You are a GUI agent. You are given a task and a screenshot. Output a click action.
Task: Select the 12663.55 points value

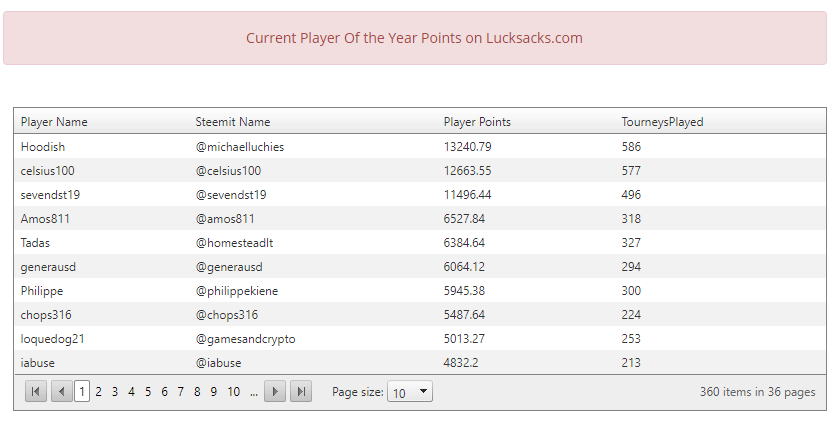(x=468, y=171)
